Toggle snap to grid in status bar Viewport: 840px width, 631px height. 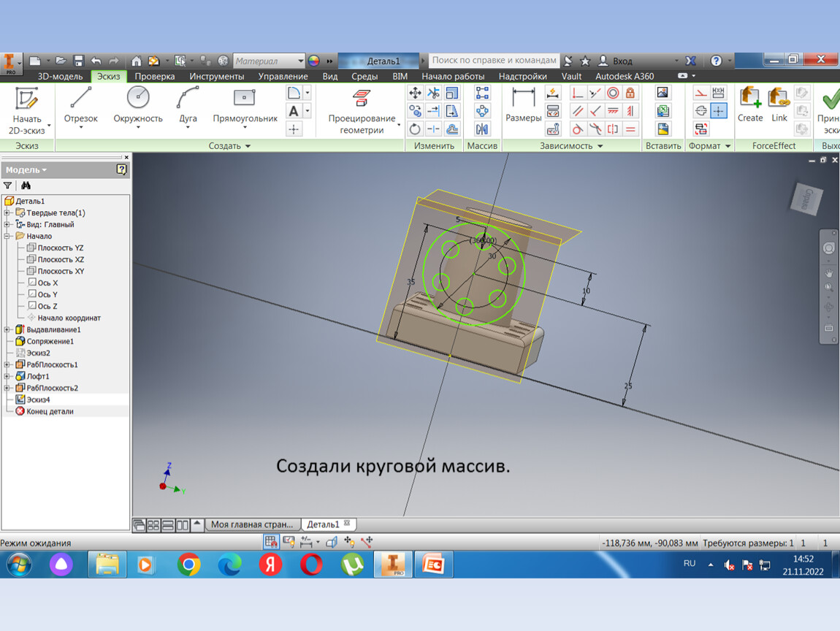271,542
